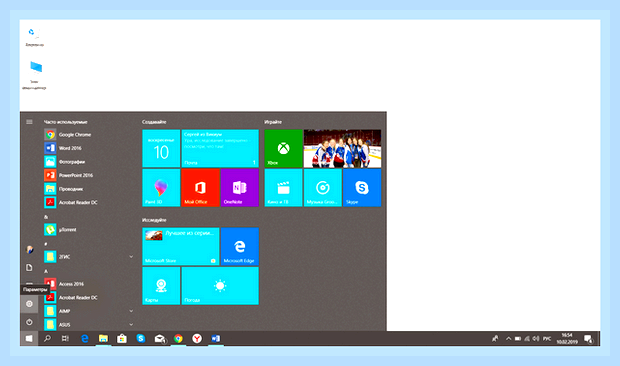
Task: Open Edge from the taskbar
Action: point(85,339)
